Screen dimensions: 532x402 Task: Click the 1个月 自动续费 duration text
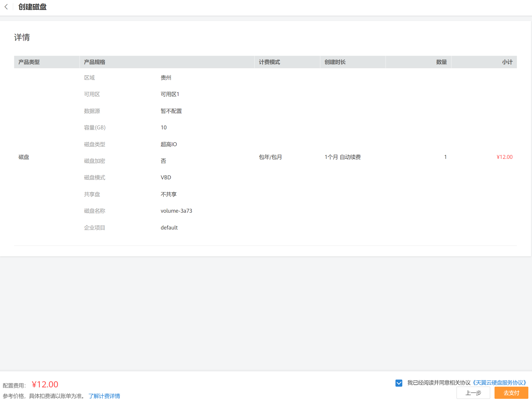[342, 157]
